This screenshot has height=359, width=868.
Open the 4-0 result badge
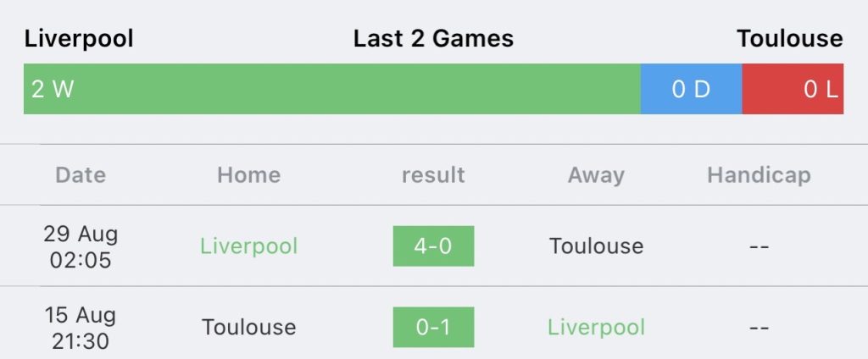point(433,246)
